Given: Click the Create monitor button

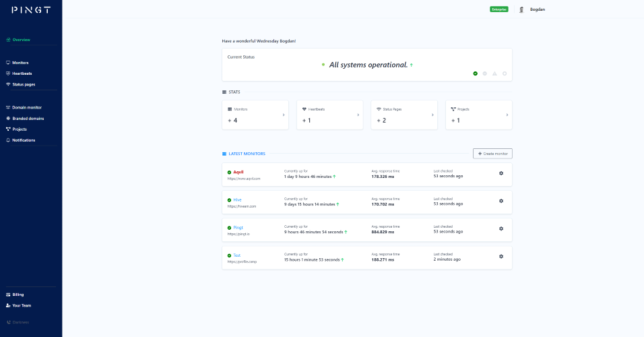Looking at the screenshot, I should [x=492, y=154].
